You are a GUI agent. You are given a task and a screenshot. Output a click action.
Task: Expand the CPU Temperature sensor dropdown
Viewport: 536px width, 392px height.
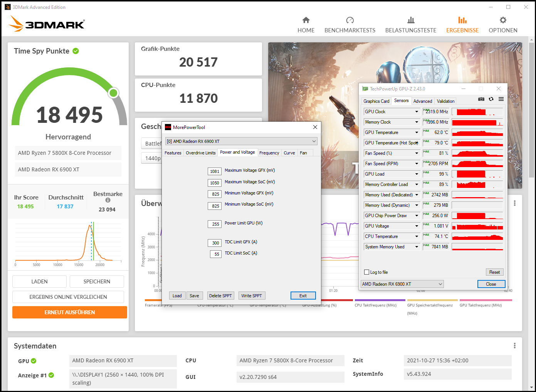click(x=417, y=236)
